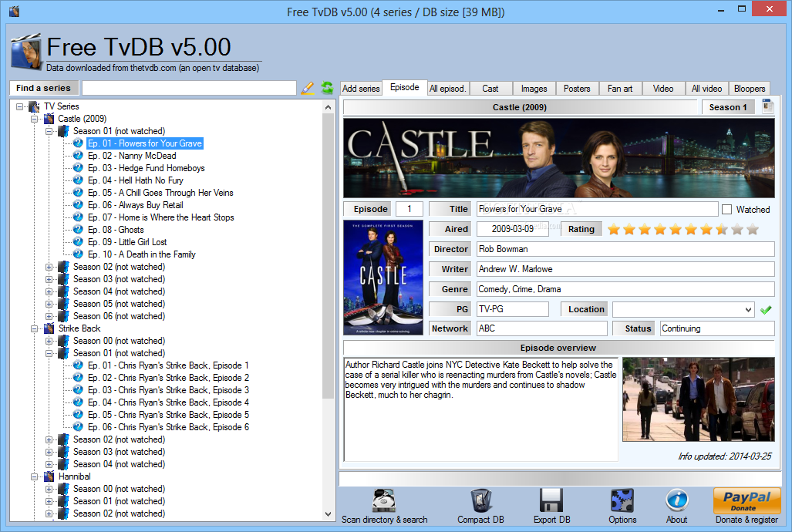The image size is (792, 532).
Task: Click the small icon beside Season 1 button
Action: click(x=768, y=106)
